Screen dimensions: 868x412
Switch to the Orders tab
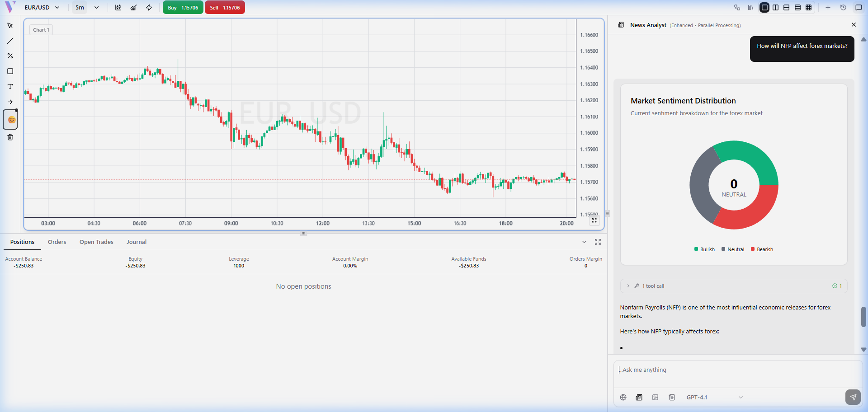57,242
